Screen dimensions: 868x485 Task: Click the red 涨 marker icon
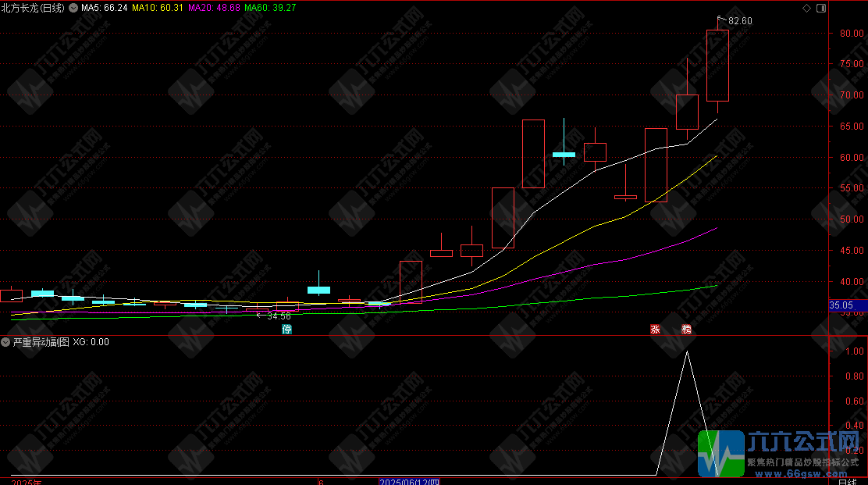point(655,330)
